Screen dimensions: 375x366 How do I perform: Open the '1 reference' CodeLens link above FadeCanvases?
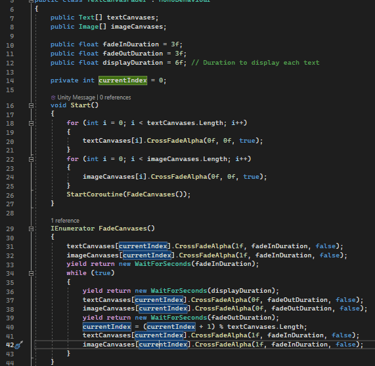[x=65, y=221]
